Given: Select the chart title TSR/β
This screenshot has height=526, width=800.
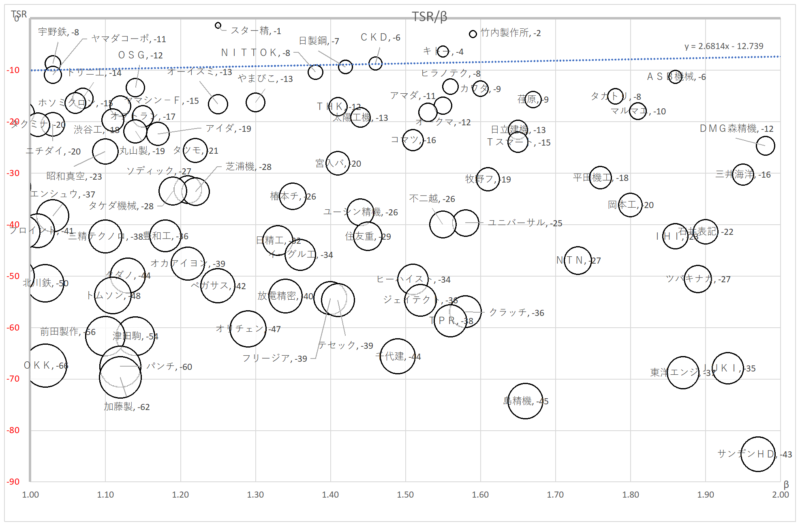Looking at the screenshot, I should pyautogui.click(x=429, y=17).
